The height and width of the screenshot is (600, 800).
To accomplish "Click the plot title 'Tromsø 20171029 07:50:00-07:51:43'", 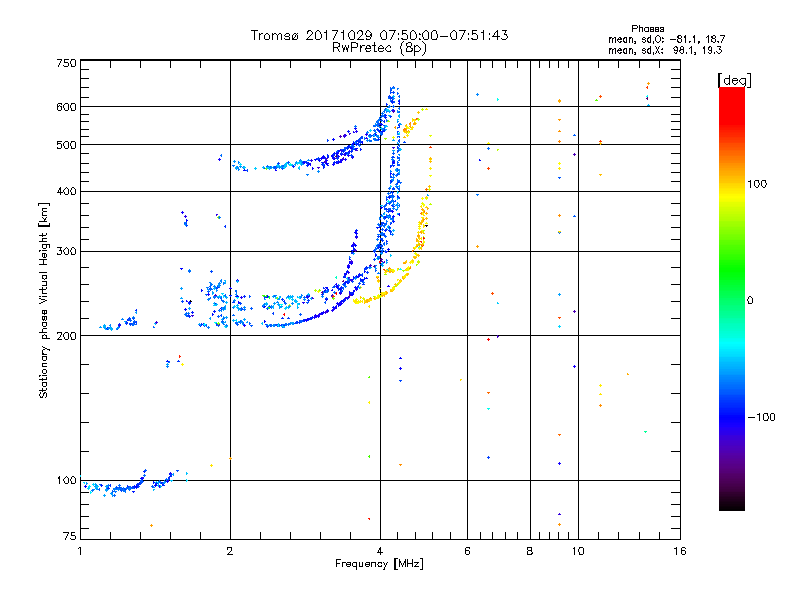I will pyautogui.click(x=380, y=35).
